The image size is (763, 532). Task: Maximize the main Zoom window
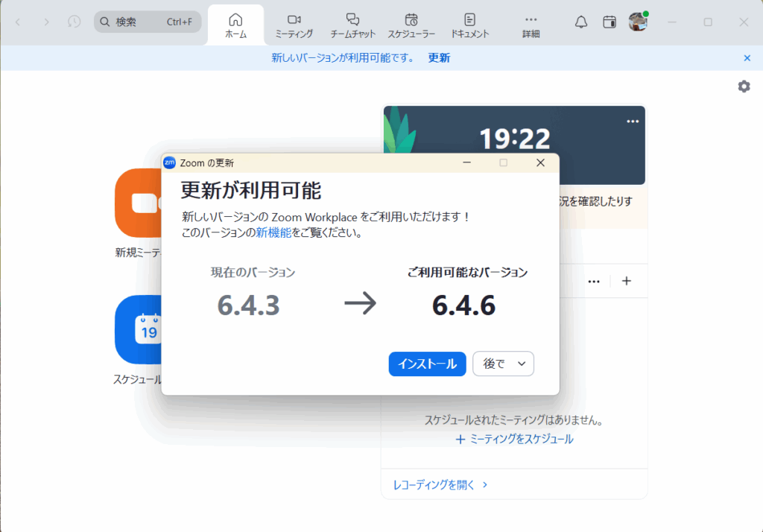coord(708,22)
